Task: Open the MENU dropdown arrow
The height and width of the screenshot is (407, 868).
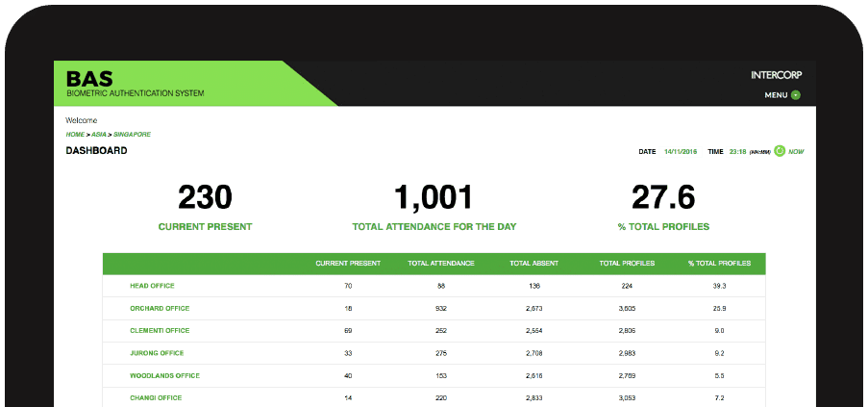Action: [796, 95]
